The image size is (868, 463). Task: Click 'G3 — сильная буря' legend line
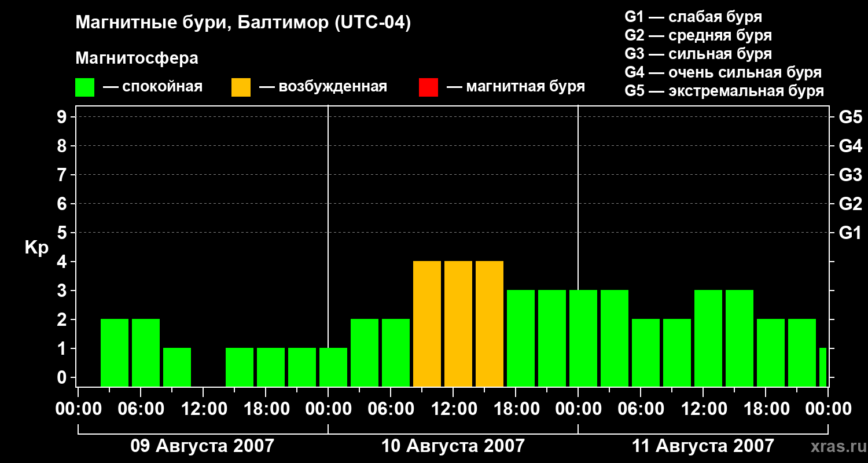click(698, 54)
